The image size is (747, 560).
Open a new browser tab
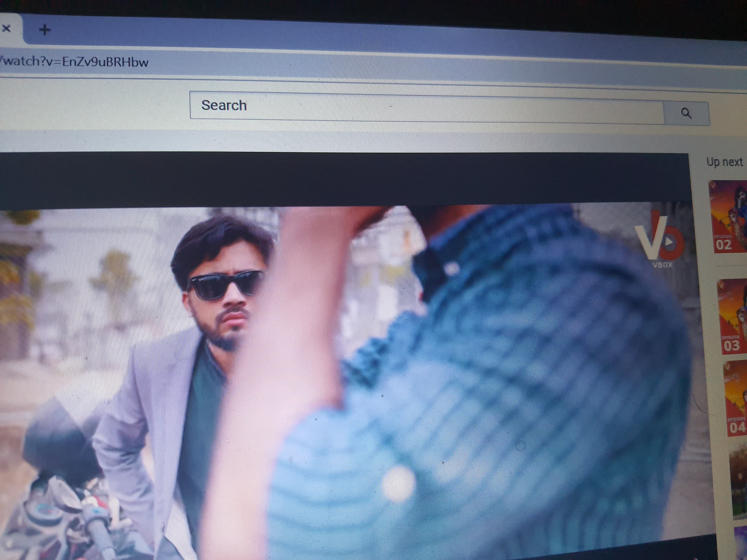pyautogui.click(x=45, y=30)
